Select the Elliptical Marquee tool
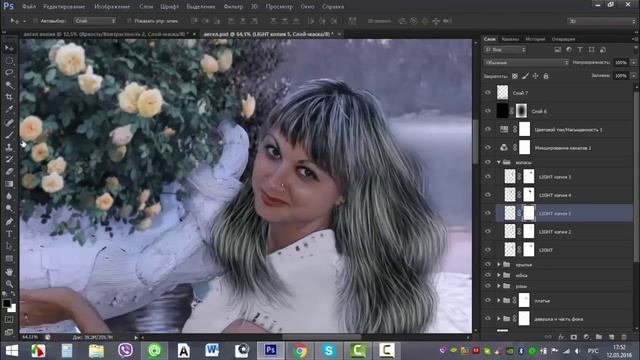Screen dimensions: 640x360 coord(9,60)
